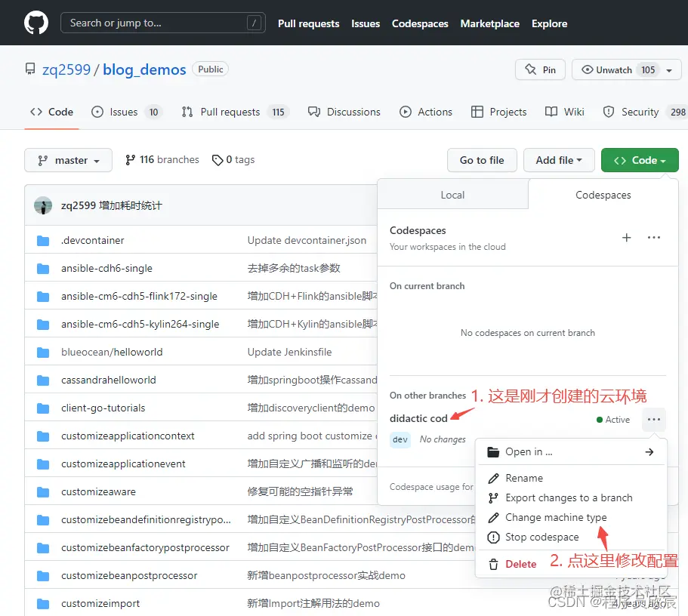Open the customizeaware folder

[x=98, y=492]
